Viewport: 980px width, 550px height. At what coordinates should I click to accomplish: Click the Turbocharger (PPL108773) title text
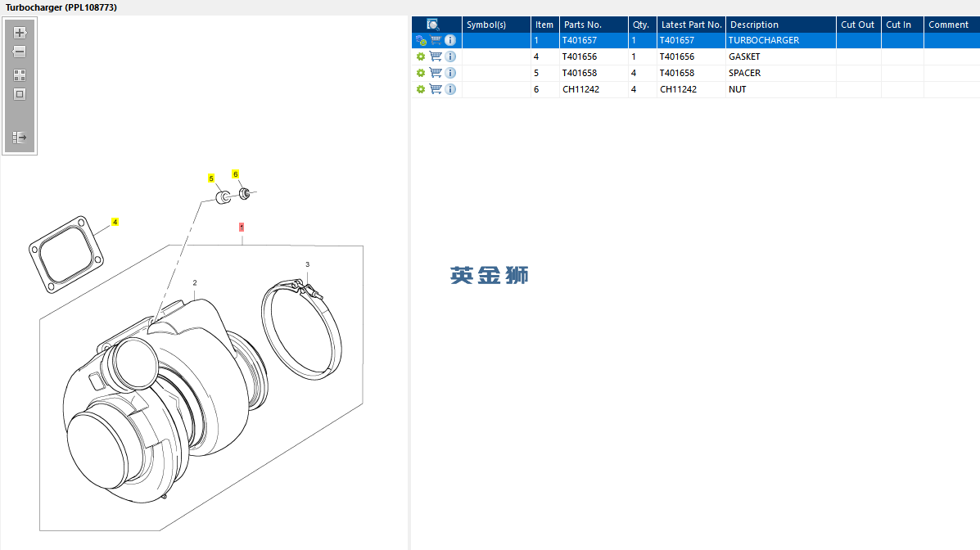click(x=61, y=7)
